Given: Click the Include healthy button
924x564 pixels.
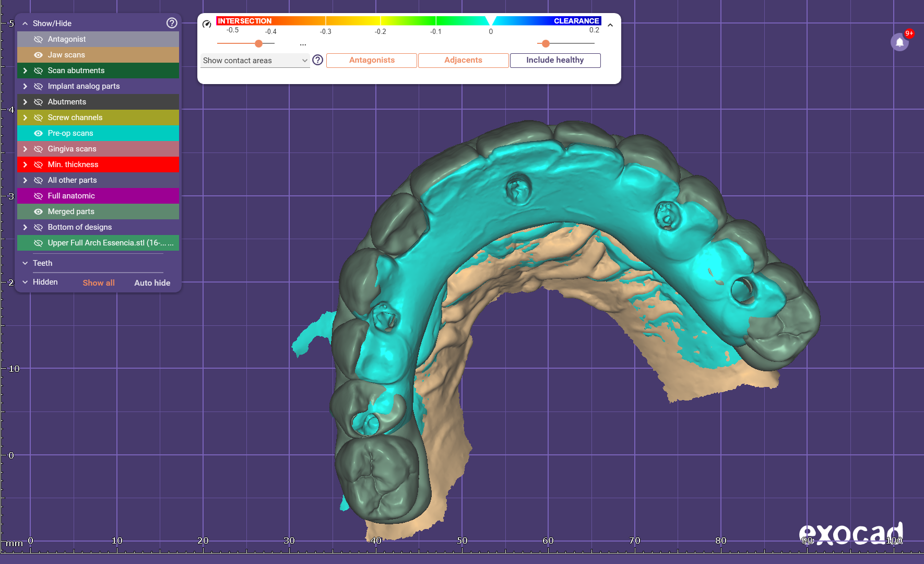Looking at the screenshot, I should [554, 60].
